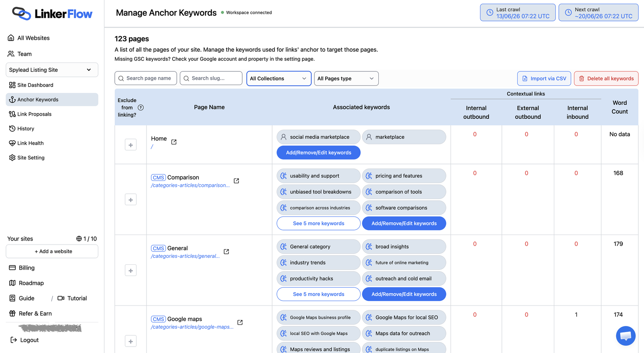Open the Guide link
Image resolution: width=644 pixels, height=353 pixels.
click(x=22, y=298)
